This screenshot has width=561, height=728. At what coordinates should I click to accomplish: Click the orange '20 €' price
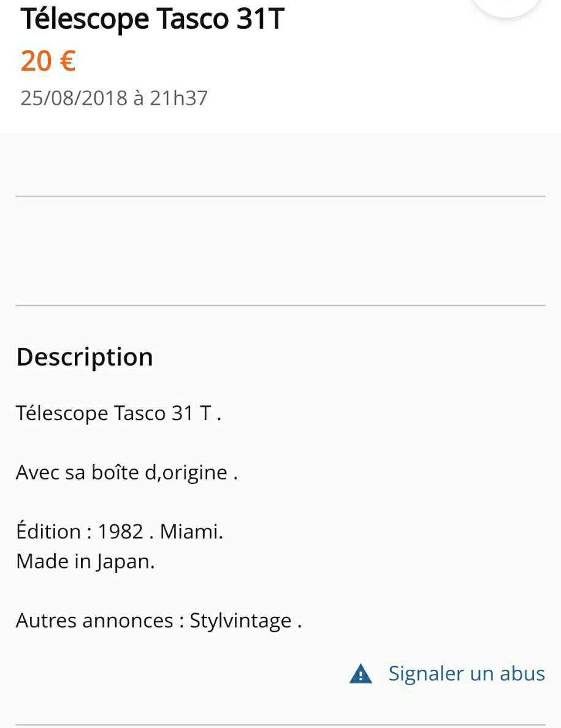pos(48,61)
